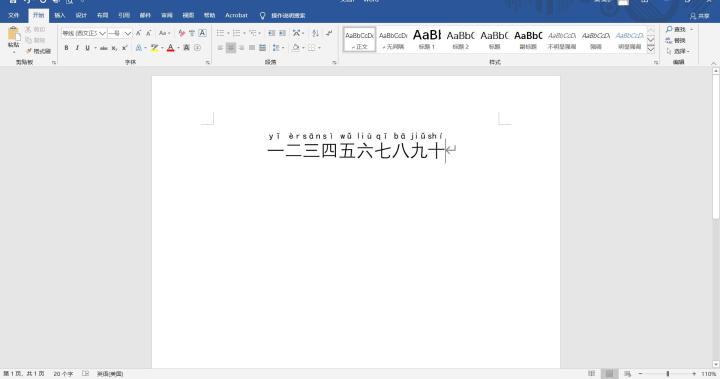
Task: Toggle center alignment
Action: click(x=231, y=48)
